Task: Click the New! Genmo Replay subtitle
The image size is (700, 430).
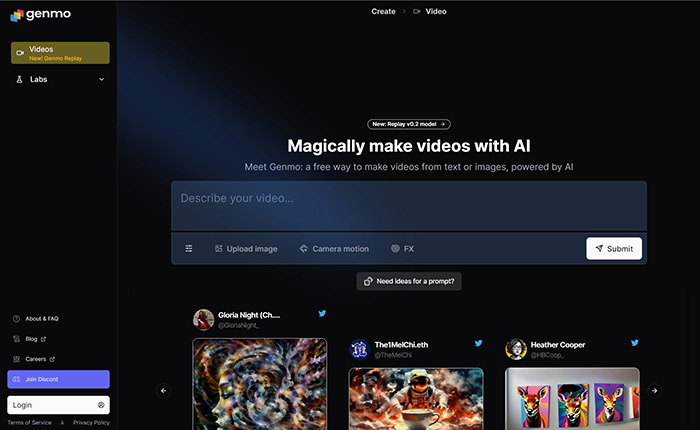Action: pos(55,58)
